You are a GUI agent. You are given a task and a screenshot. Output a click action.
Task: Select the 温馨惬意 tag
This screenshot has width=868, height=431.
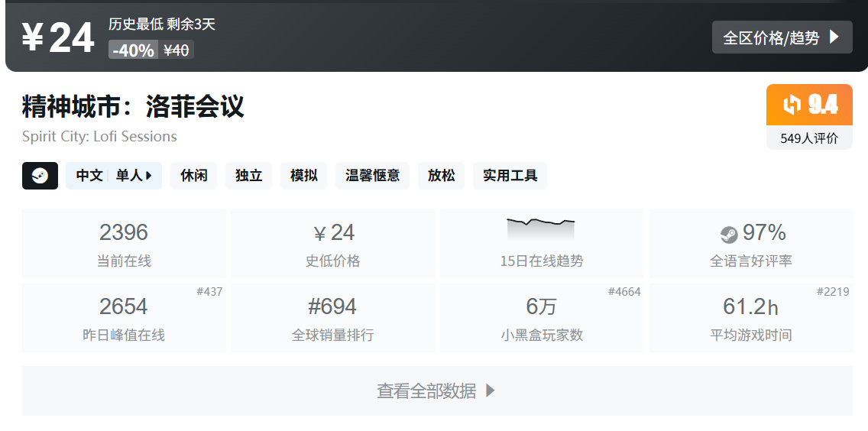(372, 176)
